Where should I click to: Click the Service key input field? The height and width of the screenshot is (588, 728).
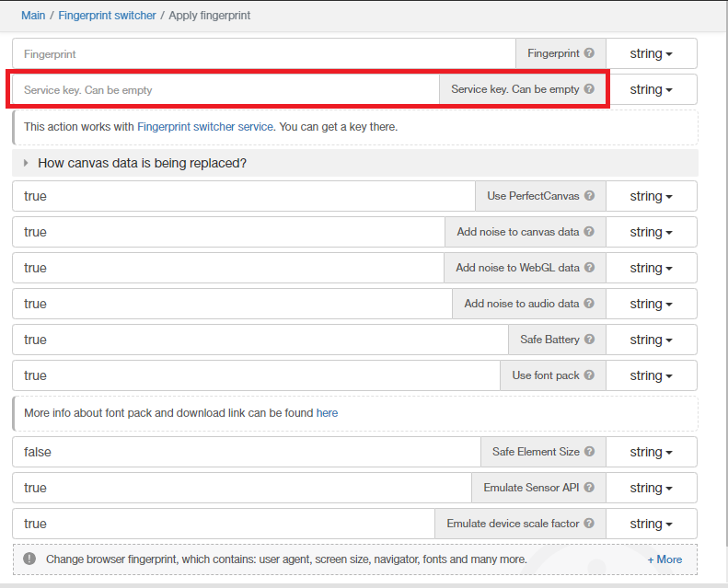pos(225,90)
